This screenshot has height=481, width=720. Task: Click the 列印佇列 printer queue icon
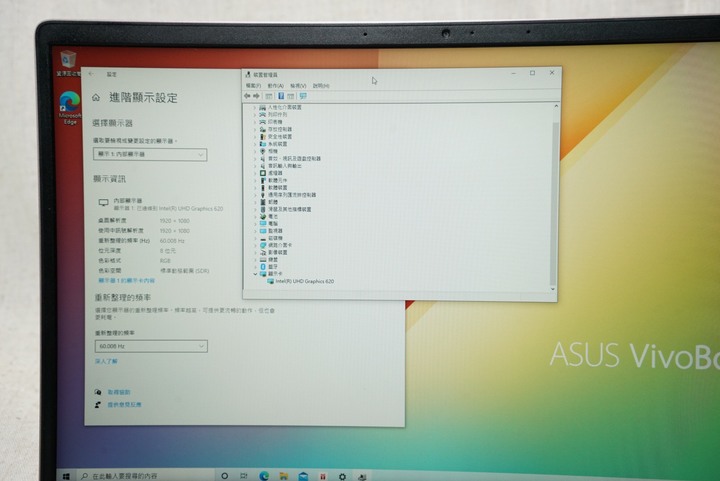tap(263, 115)
